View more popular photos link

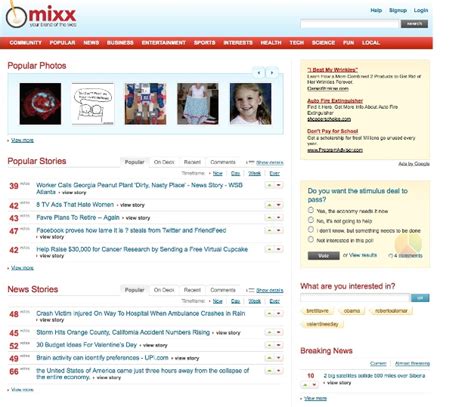(x=22, y=140)
